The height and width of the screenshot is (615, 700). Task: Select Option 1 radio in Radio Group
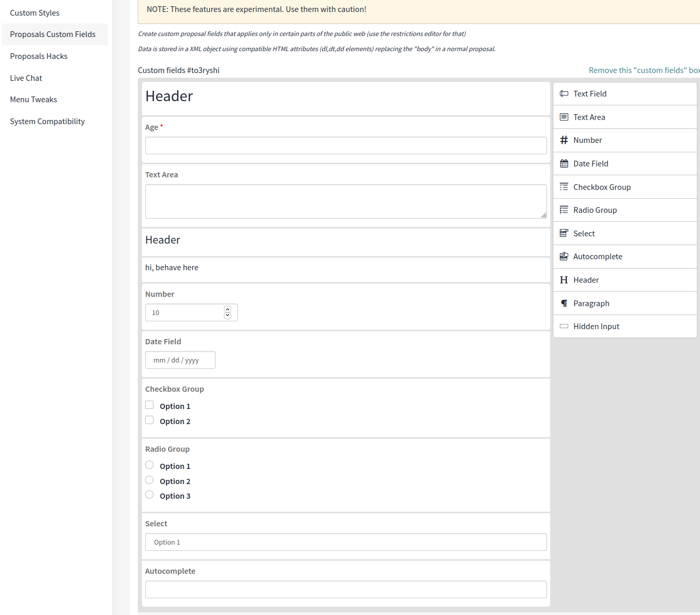149,465
